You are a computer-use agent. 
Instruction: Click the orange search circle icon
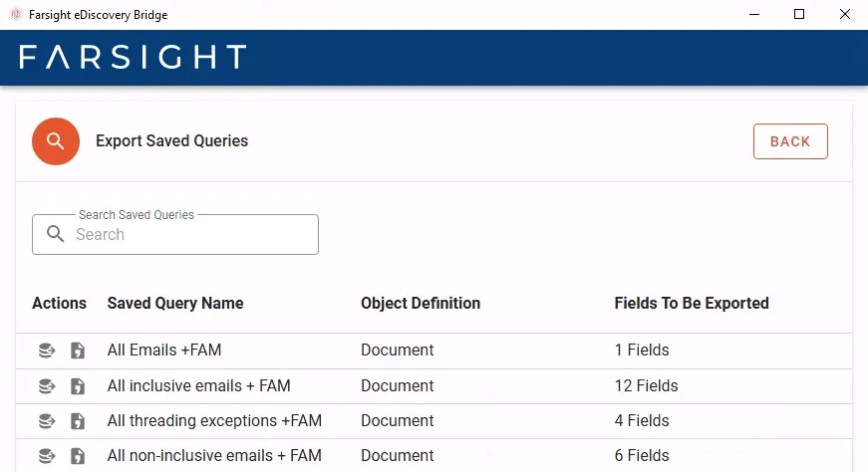pos(56,141)
